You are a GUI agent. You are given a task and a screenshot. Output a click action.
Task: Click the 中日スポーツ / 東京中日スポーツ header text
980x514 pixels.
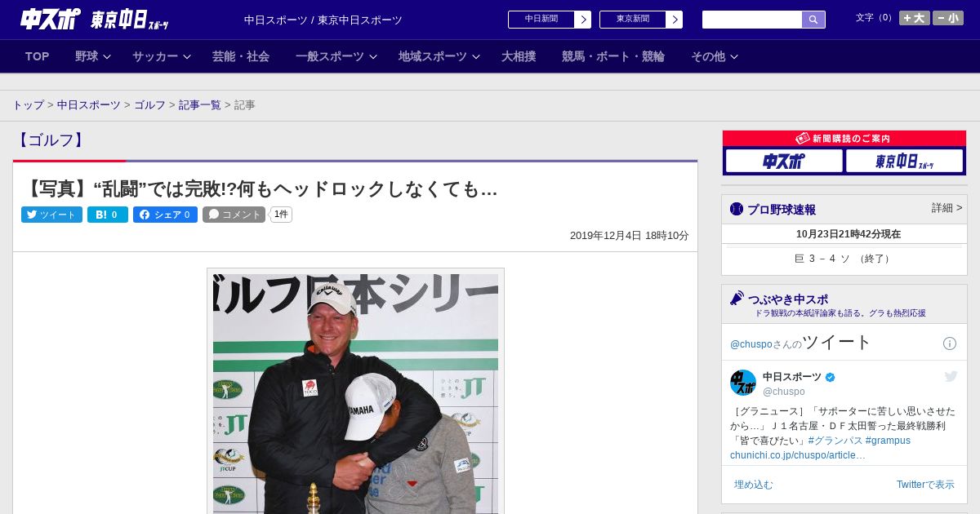pyautogui.click(x=323, y=20)
